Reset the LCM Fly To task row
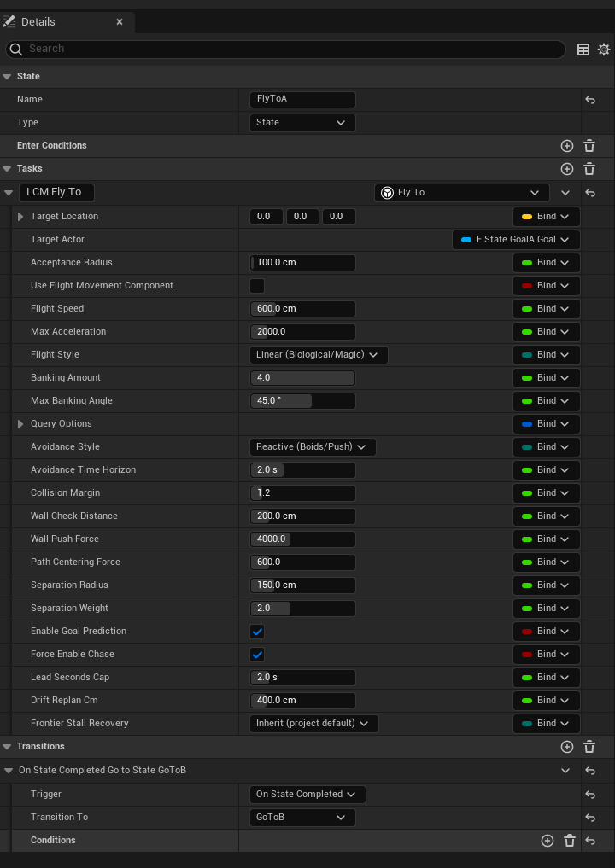 click(x=590, y=193)
